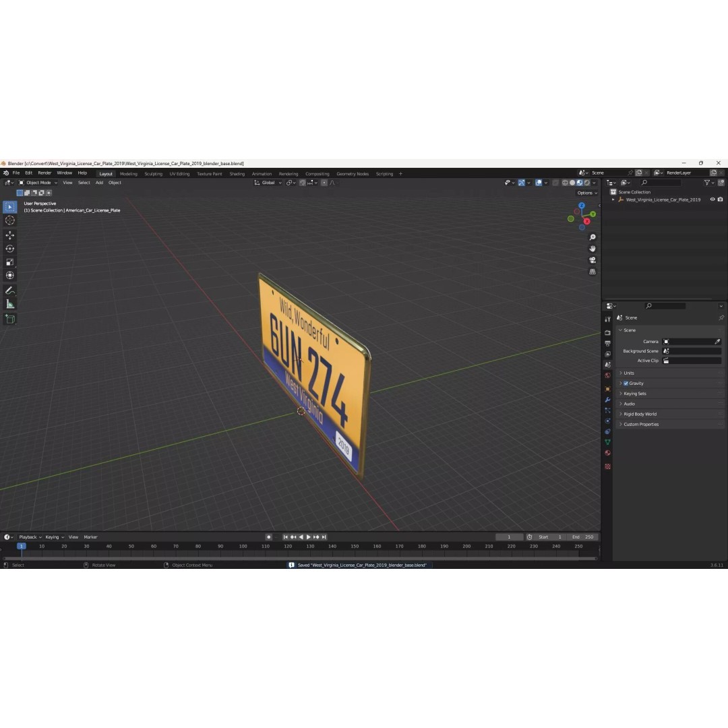Expand the Custom Properties panel

click(x=671, y=425)
